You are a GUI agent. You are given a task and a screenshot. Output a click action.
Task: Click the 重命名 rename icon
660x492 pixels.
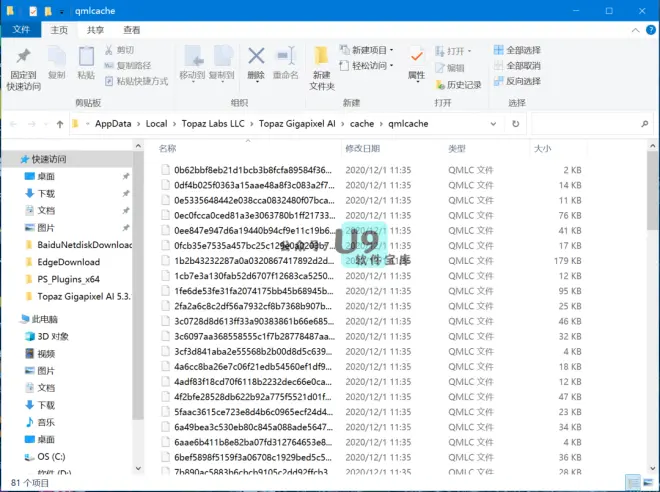click(x=285, y=63)
